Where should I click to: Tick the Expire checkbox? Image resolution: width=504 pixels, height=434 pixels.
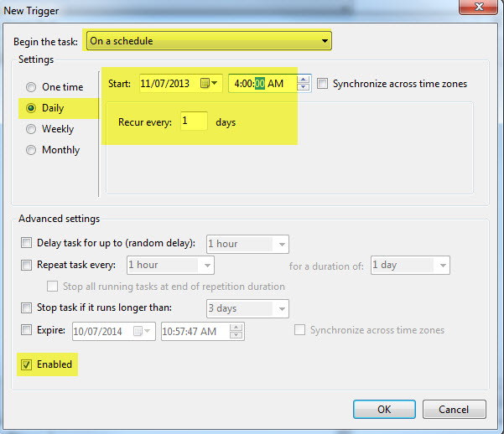(x=25, y=330)
